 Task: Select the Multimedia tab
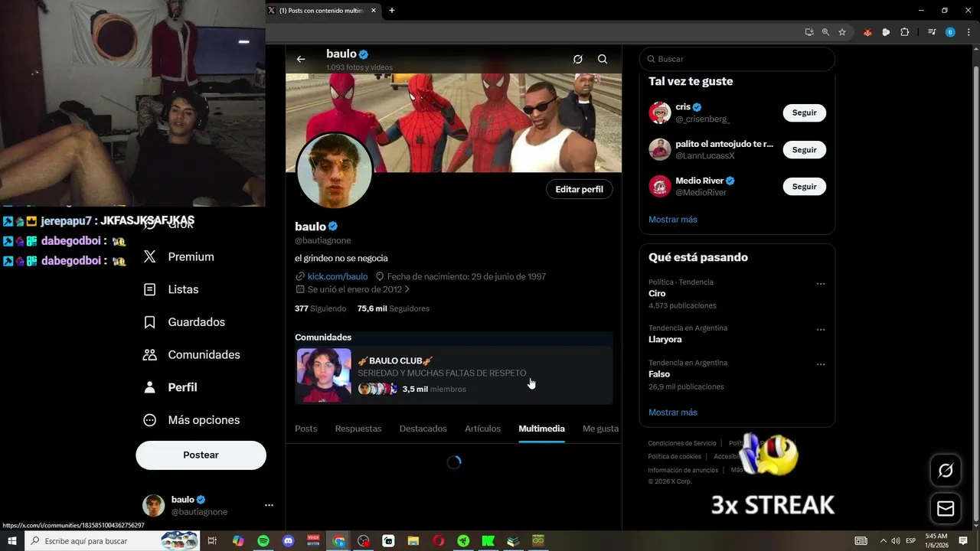click(x=541, y=429)
